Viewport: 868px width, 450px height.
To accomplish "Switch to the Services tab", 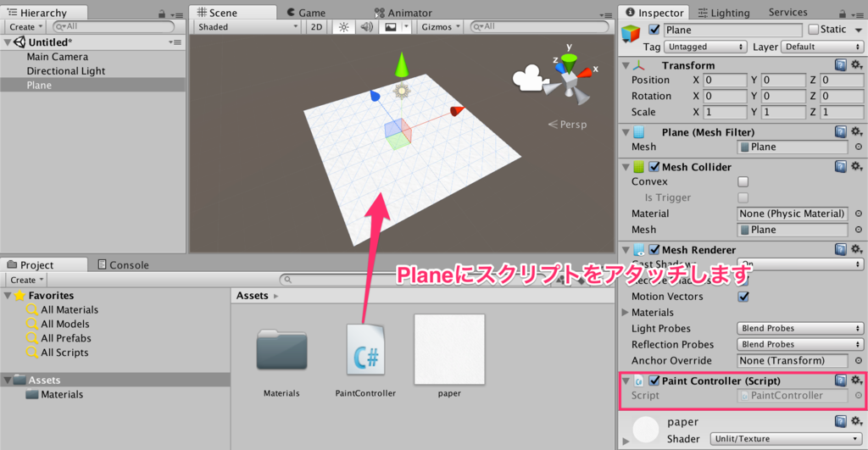I will point(787,12).
